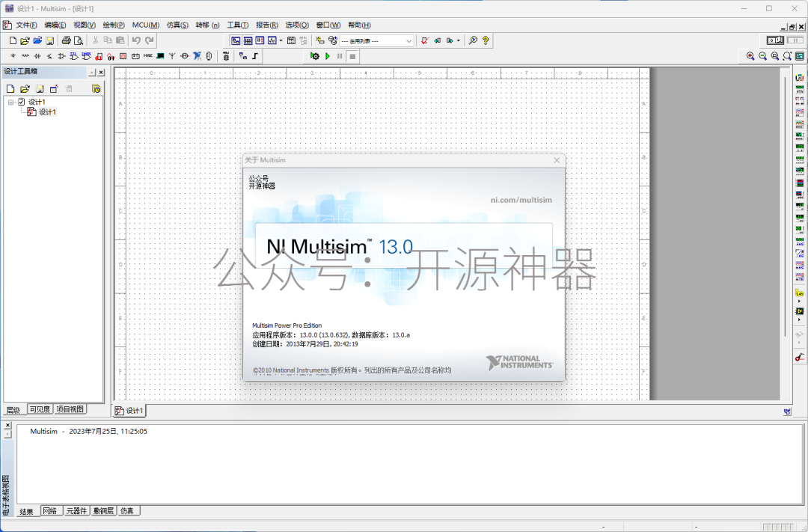Screen dimensions: 808x532
Task: Open Print Preview from the toolbar
Action: click(79, 40)
